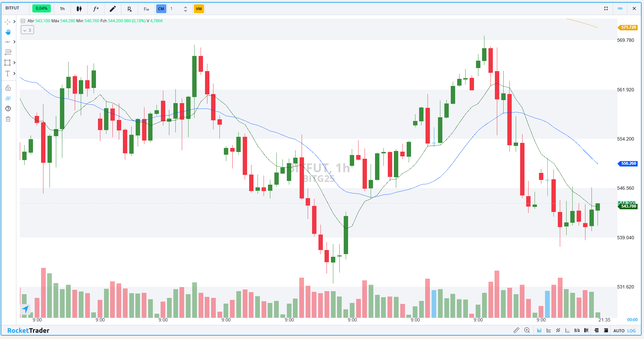Open the ruler measurement tool
Image resolution: width=644 pixels, height=339 pixels.
[516, 330]
